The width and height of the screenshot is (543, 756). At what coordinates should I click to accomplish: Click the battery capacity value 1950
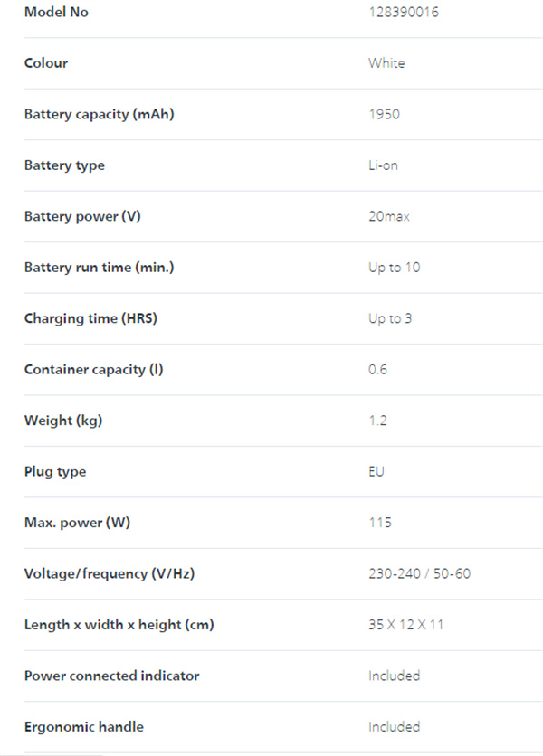pos(385,114)
